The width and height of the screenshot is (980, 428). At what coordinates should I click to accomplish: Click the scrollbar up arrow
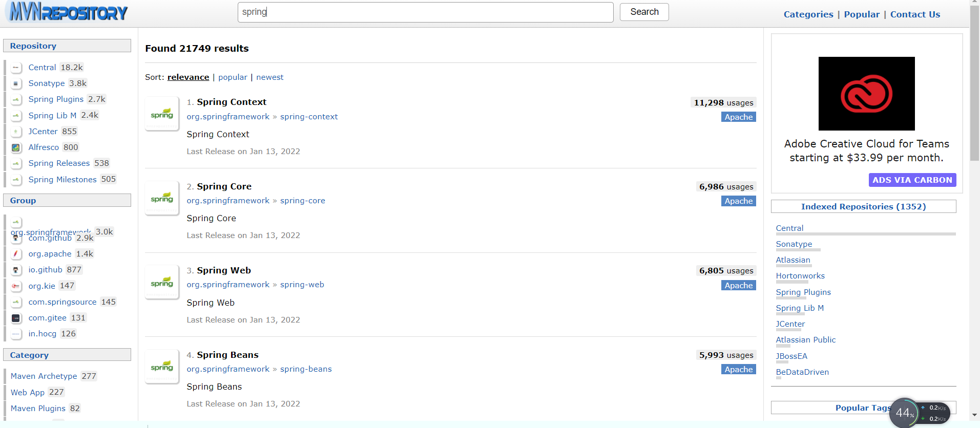975,3
